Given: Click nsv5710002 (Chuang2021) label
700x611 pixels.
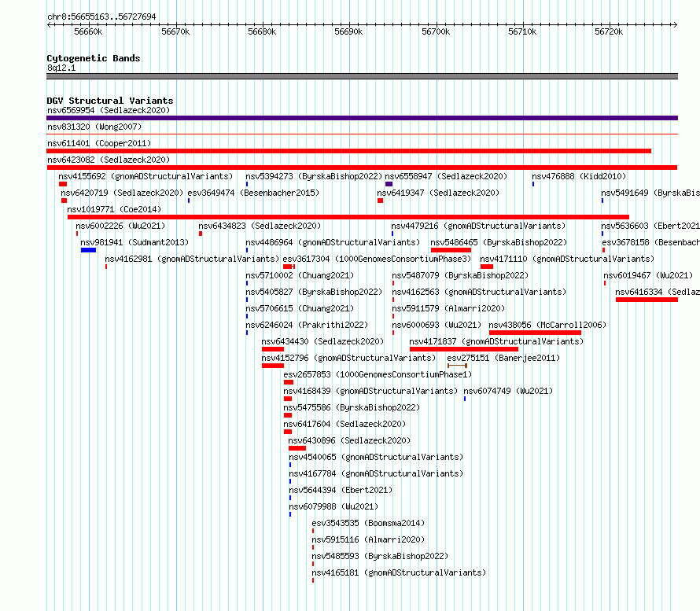Looking at the screenshot, I should click(300, 275).
